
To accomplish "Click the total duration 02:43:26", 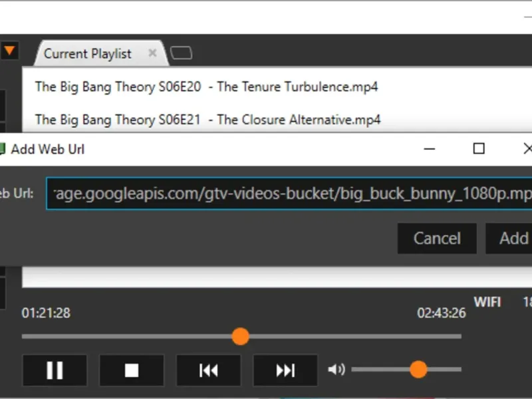I will (x=442, y=313).
